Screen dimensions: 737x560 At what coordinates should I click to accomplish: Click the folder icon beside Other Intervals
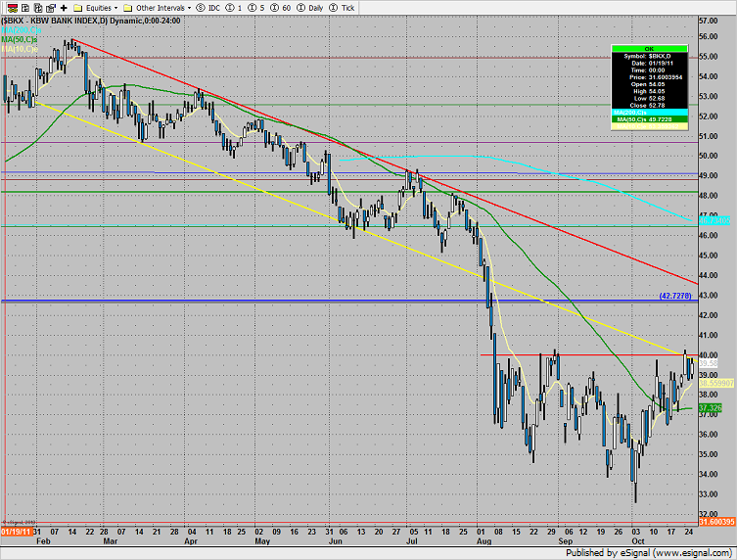pos(128,8)
